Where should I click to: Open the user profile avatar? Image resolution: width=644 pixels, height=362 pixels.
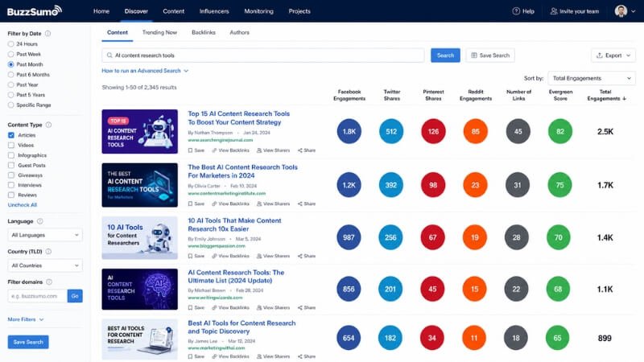tap(621, 11)
